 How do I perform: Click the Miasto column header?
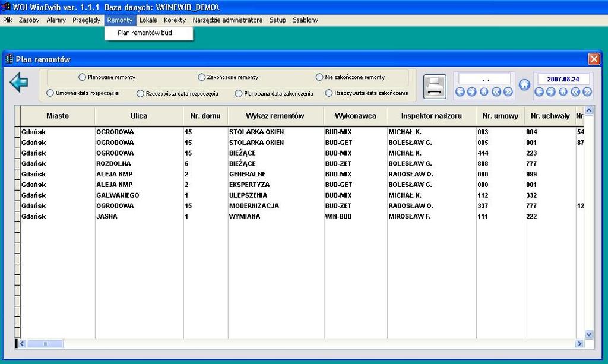(58, 116)
